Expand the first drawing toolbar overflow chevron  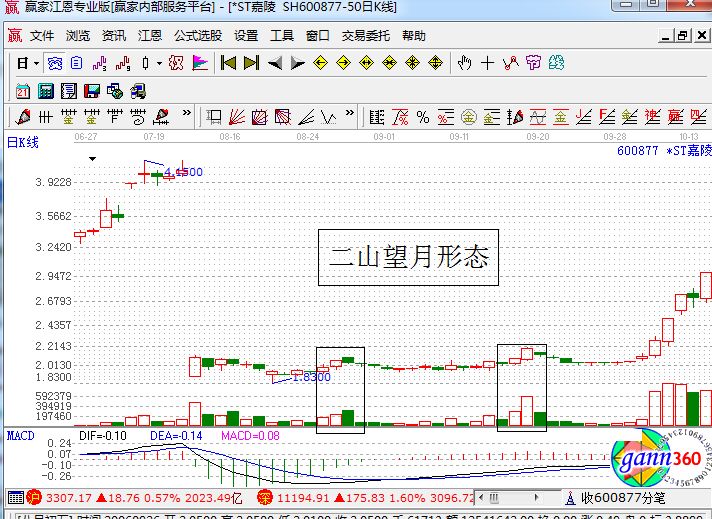184,117
